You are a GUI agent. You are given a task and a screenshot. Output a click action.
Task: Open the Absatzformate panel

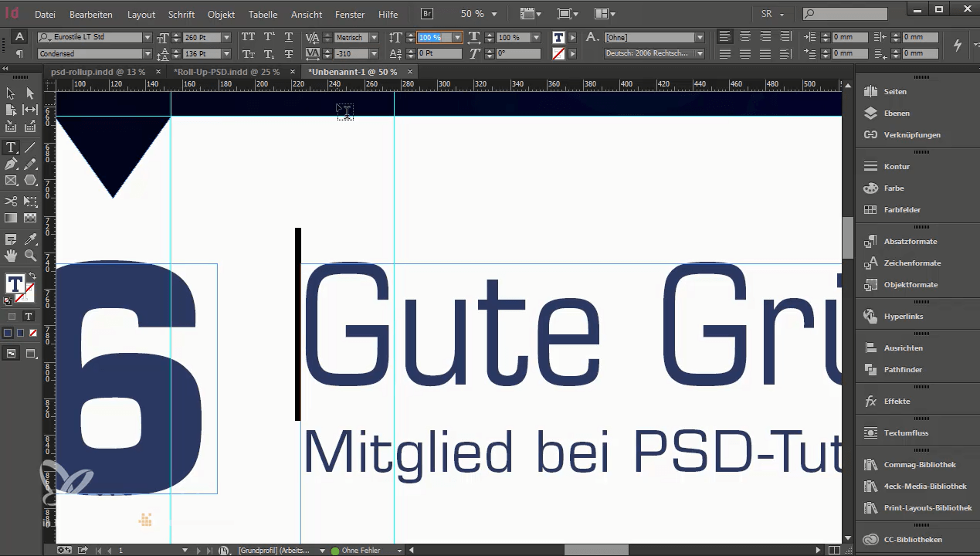click(x=910, y=241)
